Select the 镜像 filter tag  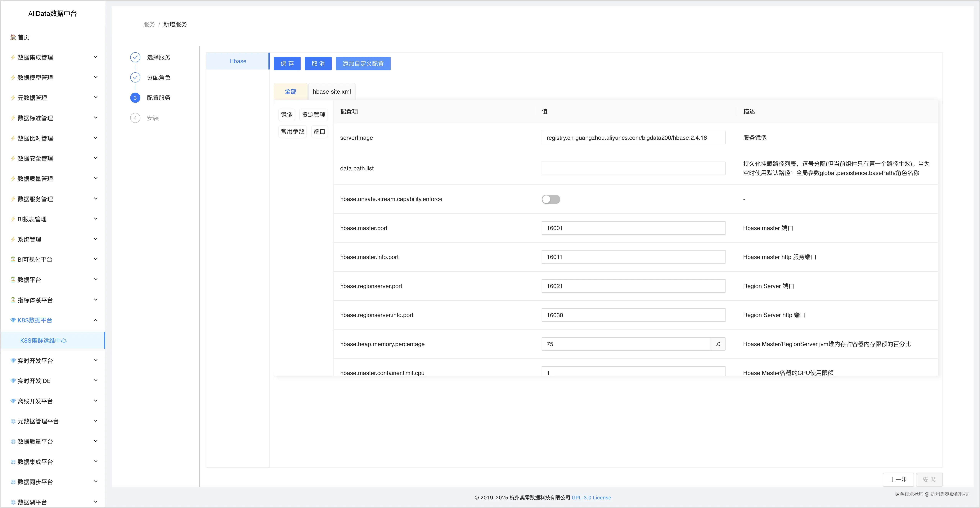(286, 114)
